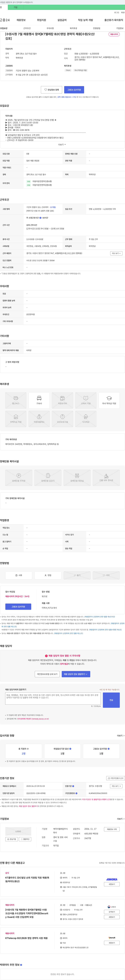Click the info icon beside 고용24 입사지원 count
The image size is (125, 980).
[109, 749]
